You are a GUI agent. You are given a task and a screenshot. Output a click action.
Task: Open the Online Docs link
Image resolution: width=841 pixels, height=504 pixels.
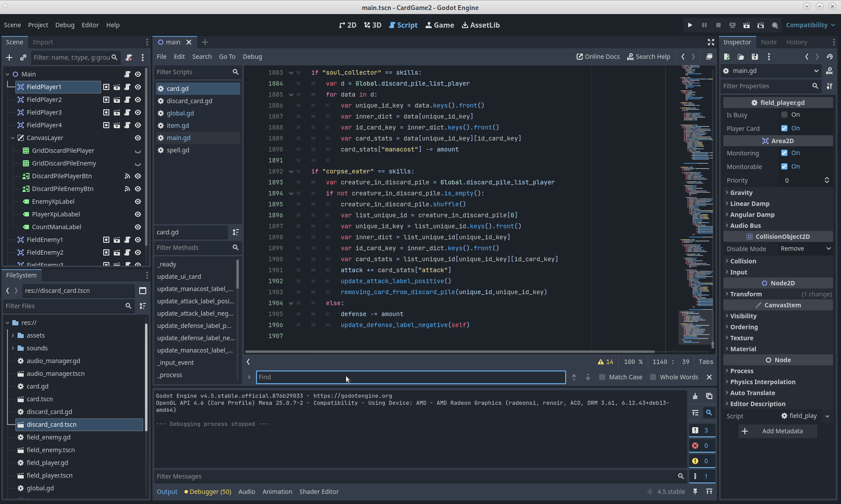tap(598, 57)
